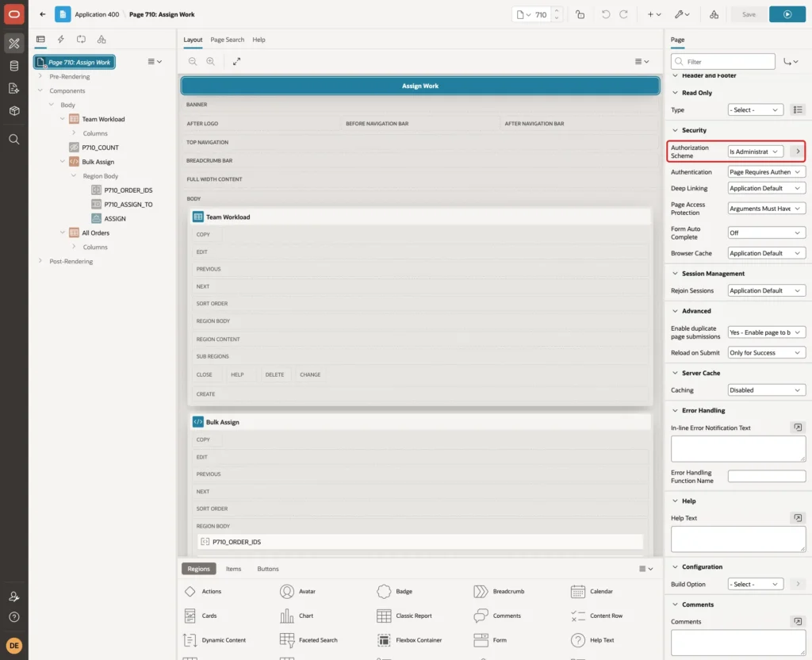This screenshot has width=812, height=660.
Task: Open the App Builder icon in left sidebar
Action: tap(14, 44)
